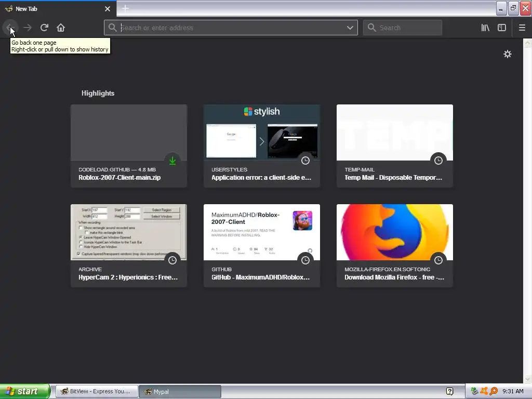
Task: Click 'CODELOAD.GITHUB — 4.8 MB' source label
Action: pyautogui.click(x=117, y=169)
